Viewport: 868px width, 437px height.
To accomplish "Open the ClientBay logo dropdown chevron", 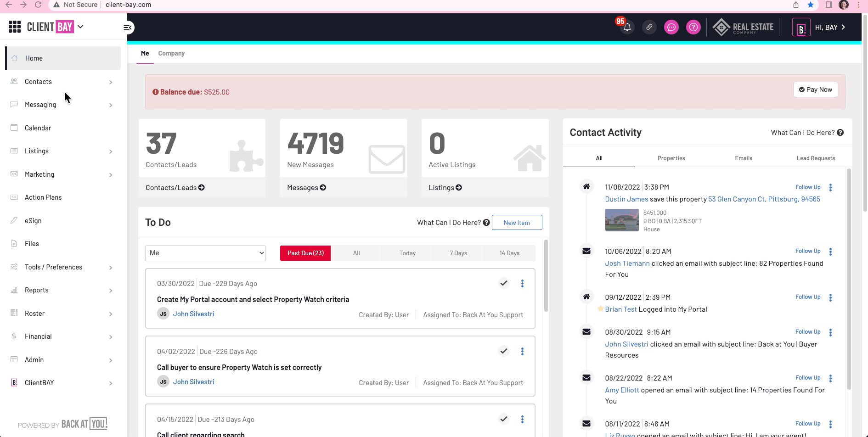I will (80, 27).
